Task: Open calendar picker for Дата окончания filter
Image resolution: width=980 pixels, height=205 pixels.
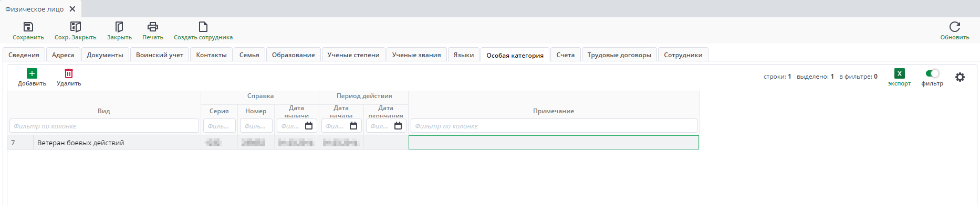Action: (398, 126)
